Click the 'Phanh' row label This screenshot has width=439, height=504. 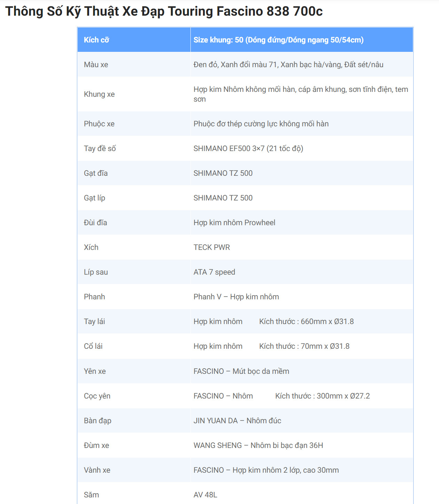point(94,297)
